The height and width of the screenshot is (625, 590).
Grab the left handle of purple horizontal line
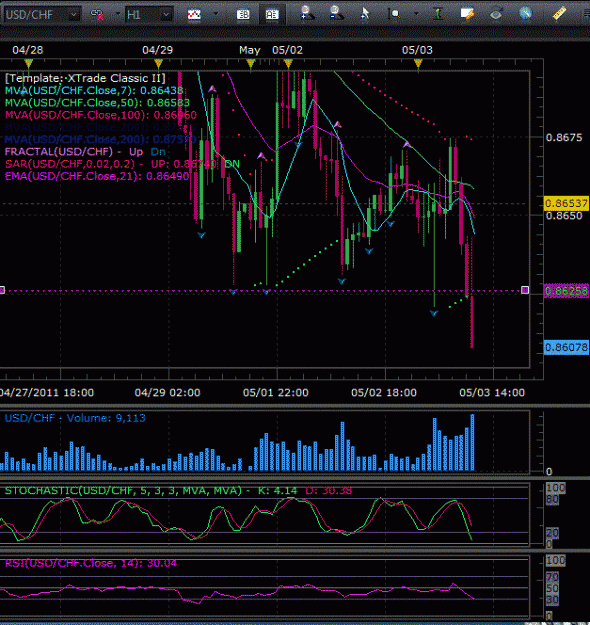pos(2,290)
